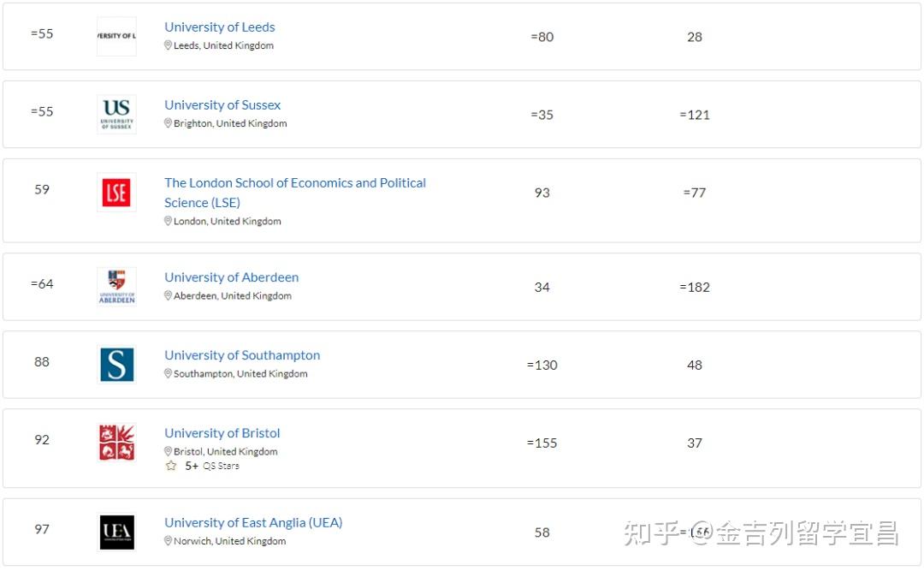This screenshot has height=571, width=924.
Task: Click the blue Southampton S logo
Action: click(116, 365)
